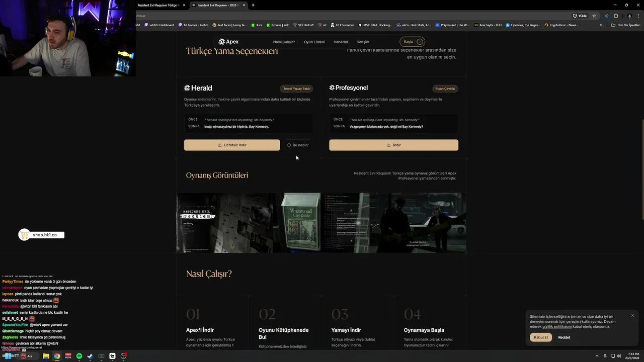Image resolution: width=644 pixels, height=362 pixels.
Task: Open the Bu nedir? info link
Action: click(x=298, y=145)
